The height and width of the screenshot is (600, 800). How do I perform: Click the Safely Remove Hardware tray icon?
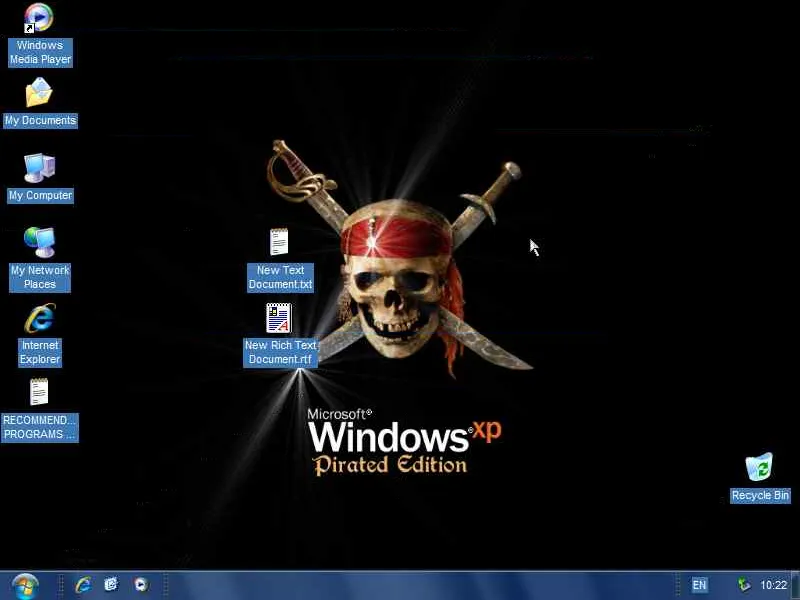743,584
